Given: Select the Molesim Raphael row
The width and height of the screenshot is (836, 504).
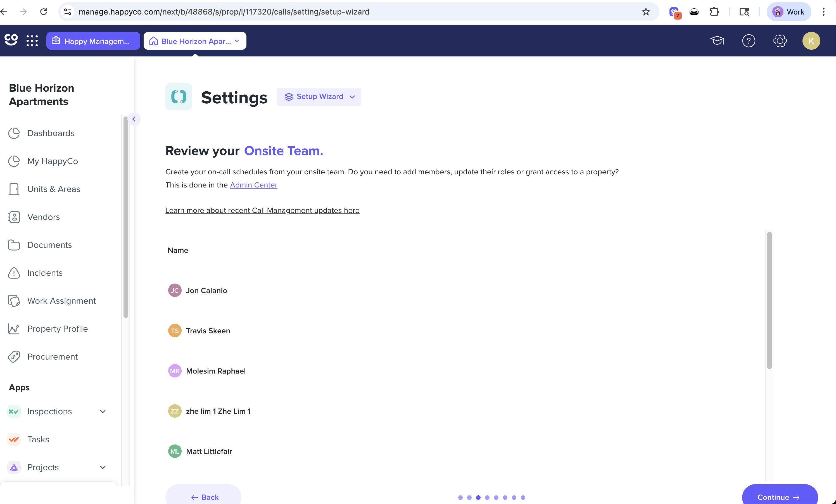Looking at the screenshot, I should 465,371.
